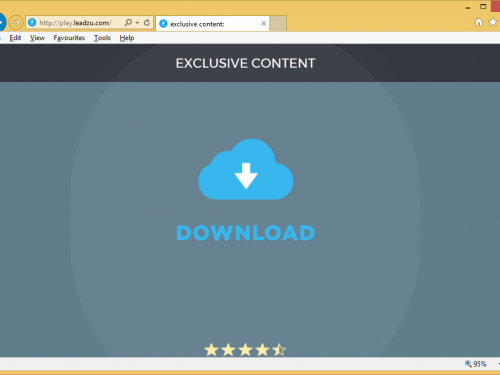Image resolution: width=500 pixels, height=375 pixels.
Task: Click the 95% zoom level control
Action: (x=476, y=364)
